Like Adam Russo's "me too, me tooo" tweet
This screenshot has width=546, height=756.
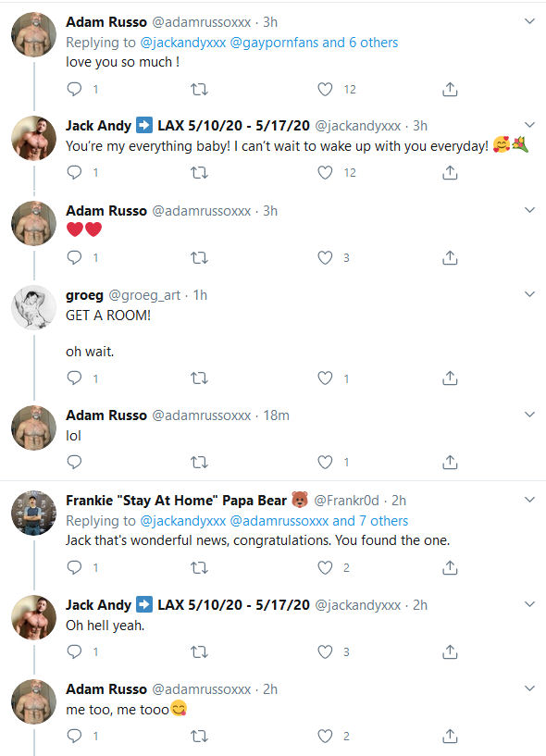coord(325,736)
